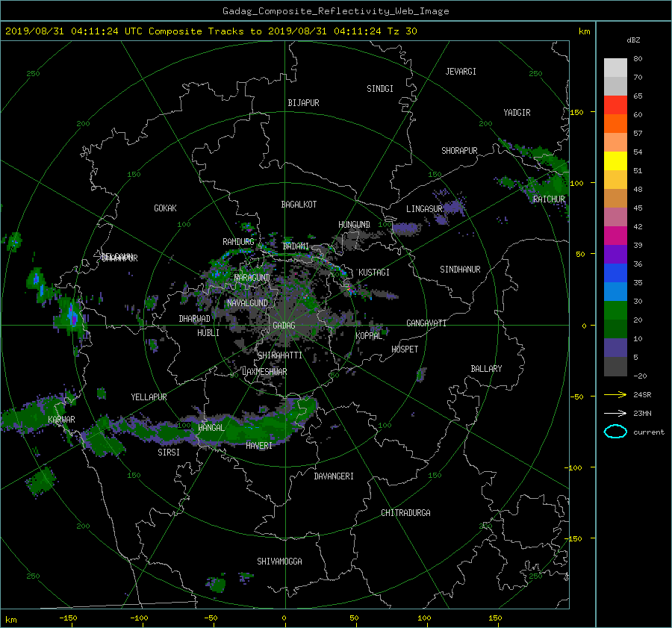
Task: Click the CHITRADURGA city label
Action: 405,513
